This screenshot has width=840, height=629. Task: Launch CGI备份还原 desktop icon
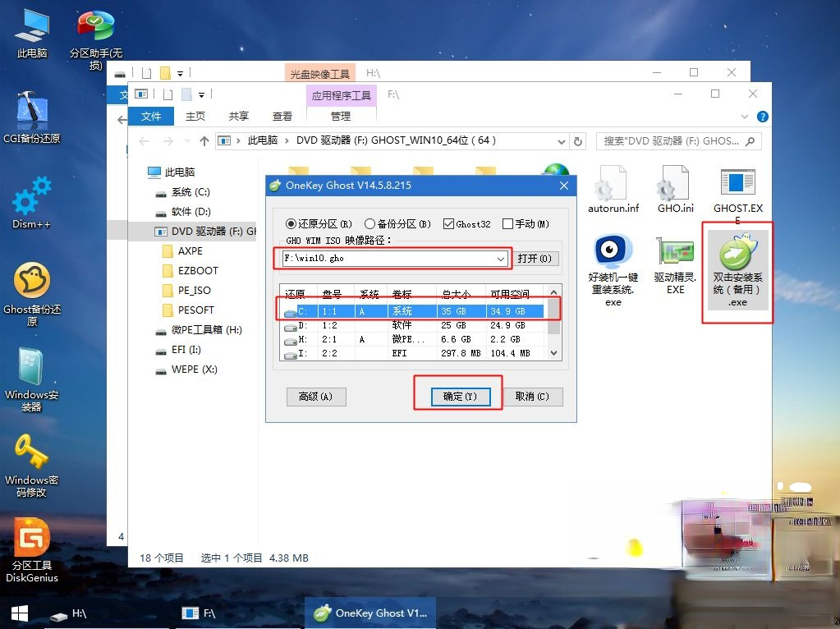(31, 118)
